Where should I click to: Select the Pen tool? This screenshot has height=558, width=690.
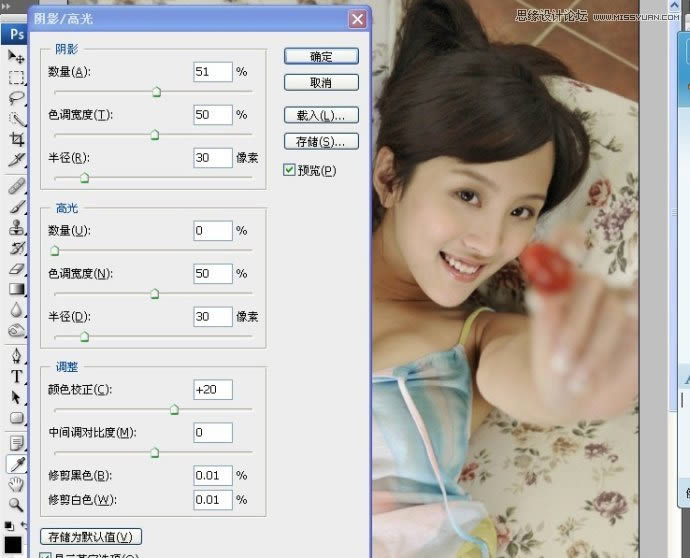pos(16,356)
